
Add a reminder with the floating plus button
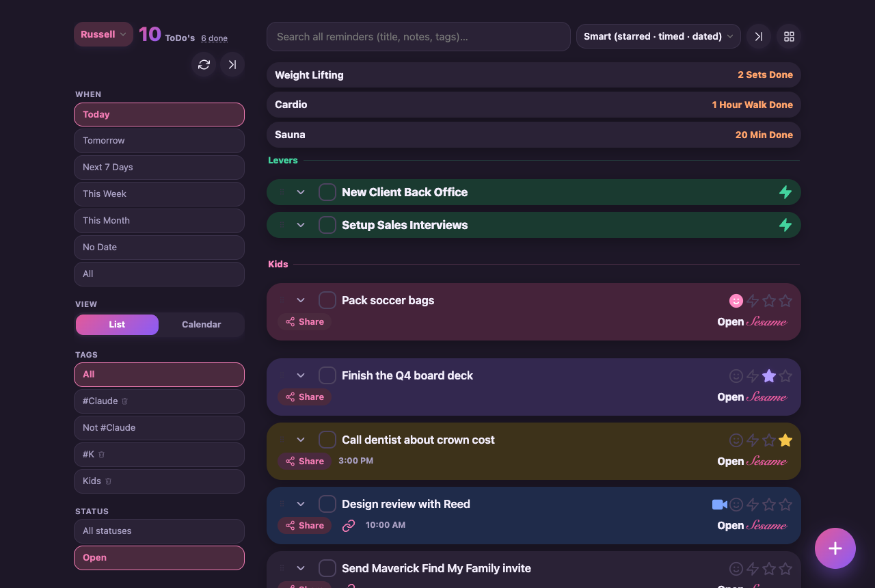(x=835, y=548)
